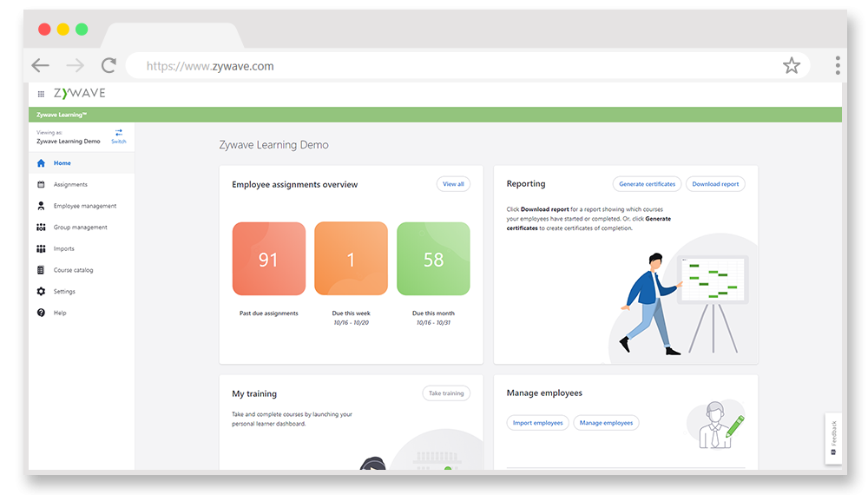868x495 pixels.
Task: Click Manage employees button
Action: pyautogui.click(x=606, y=422)
